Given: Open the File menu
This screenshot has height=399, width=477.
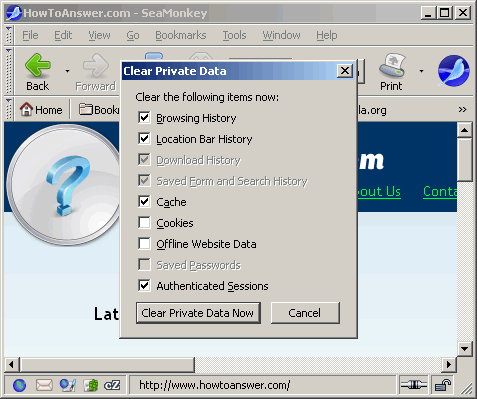Looking at the screenshot, I should tap(30, 35).
